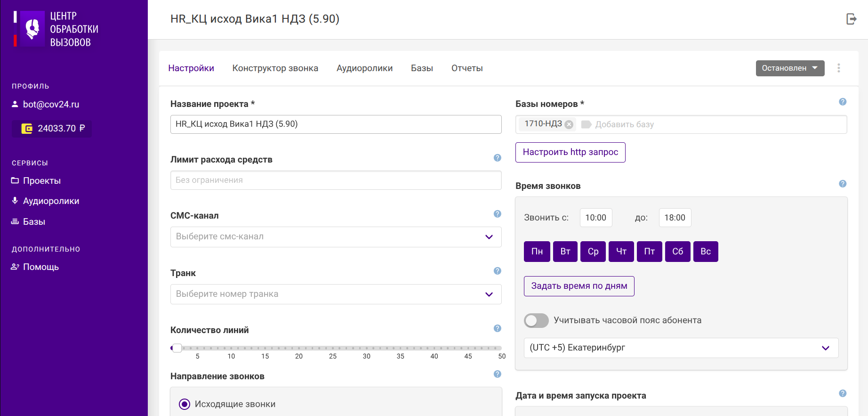Click the Лимит расхода средств input field
868x416 pixels.
tap(336, 180)
